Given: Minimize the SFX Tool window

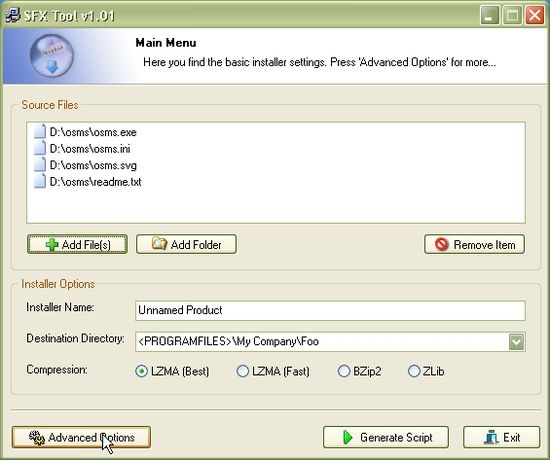Looking at the screenshot, I should pyautogui.click(x=490, y=15).
